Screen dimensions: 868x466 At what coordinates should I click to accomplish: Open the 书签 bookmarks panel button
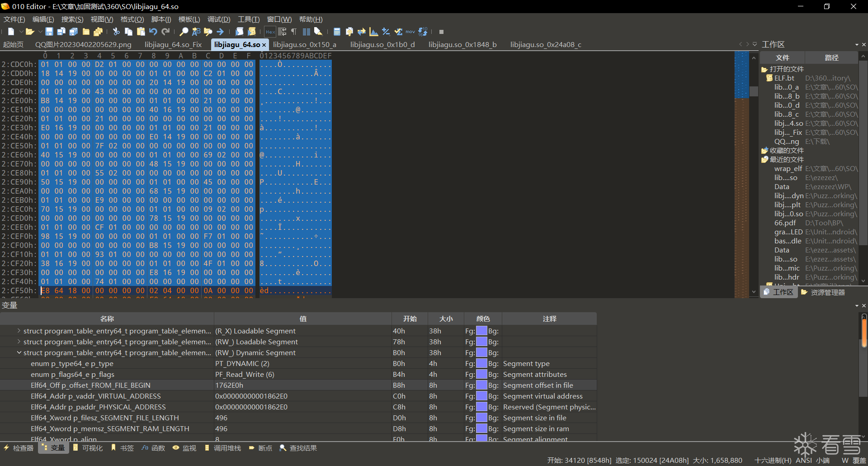[x=122, y=448]
